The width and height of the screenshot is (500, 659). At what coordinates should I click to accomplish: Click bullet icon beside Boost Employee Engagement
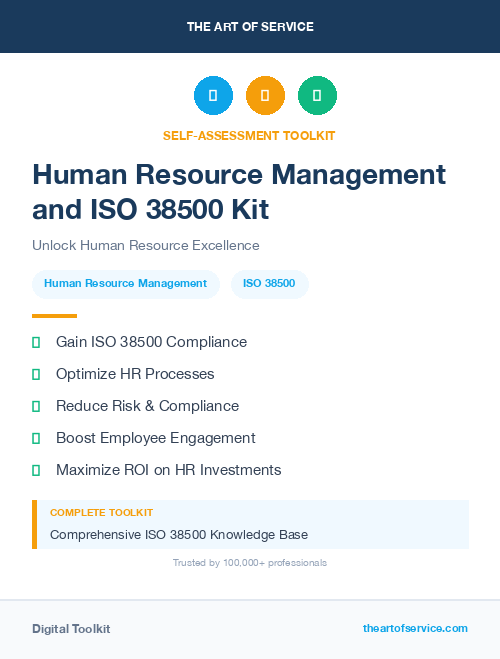coord(36,438)
